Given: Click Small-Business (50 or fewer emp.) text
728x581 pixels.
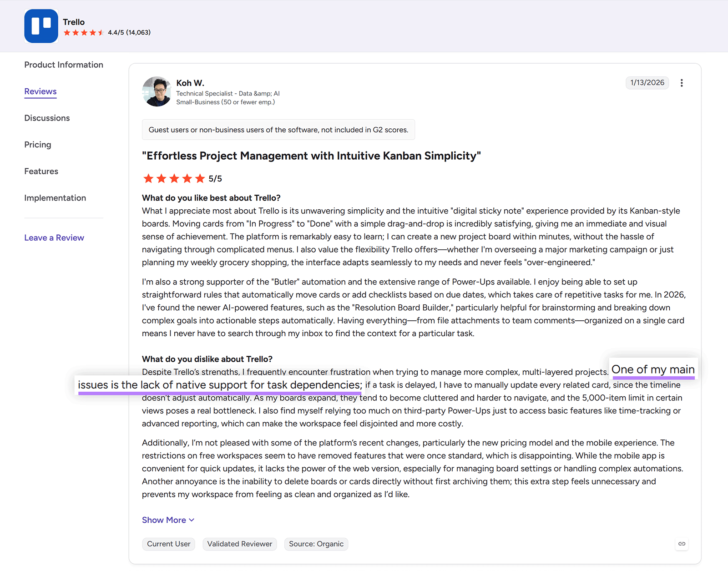Looking at the screenshot, I should (226, 102).
